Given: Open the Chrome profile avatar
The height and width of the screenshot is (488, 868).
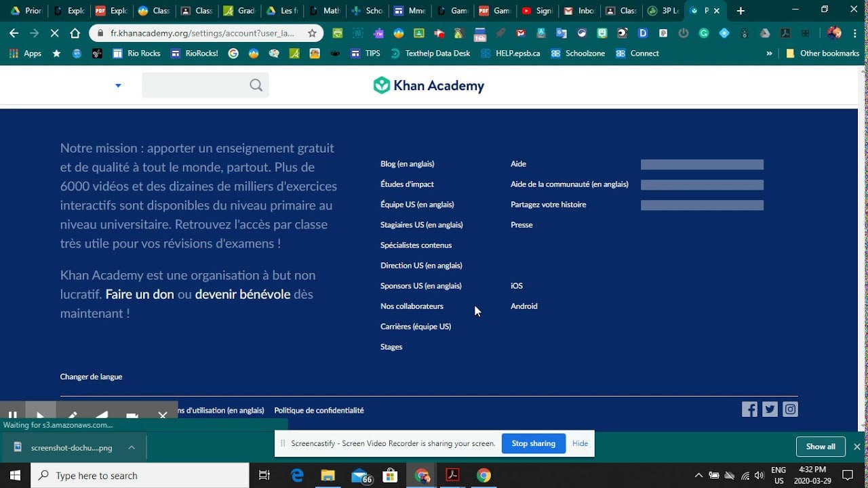Looking at the screenshot, I should [835, 33].
